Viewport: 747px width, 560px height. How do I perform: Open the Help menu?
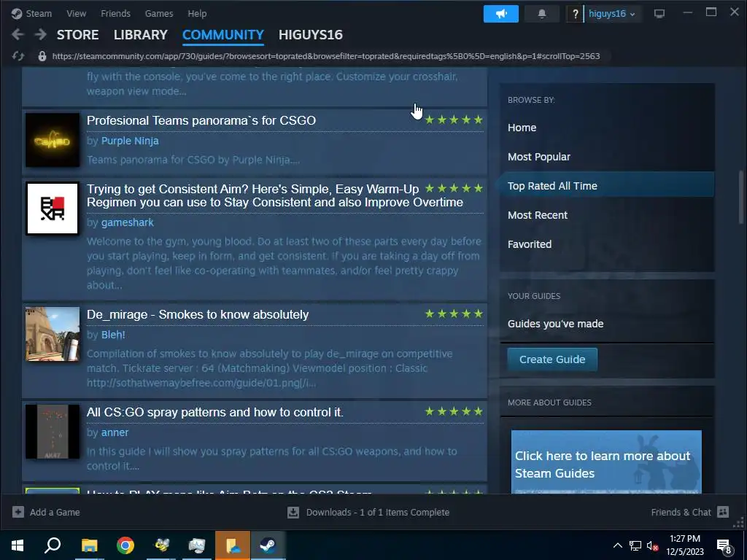click(x=197, y=13)
